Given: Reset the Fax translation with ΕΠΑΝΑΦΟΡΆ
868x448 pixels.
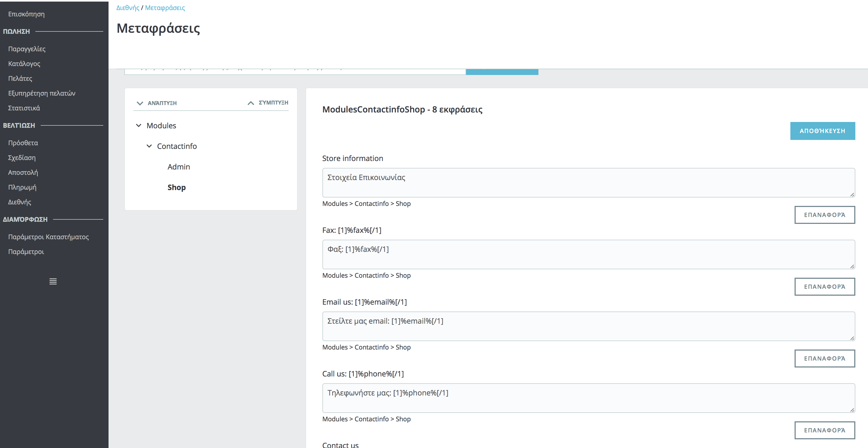Looking at the screenshot, I should (824, 287).
